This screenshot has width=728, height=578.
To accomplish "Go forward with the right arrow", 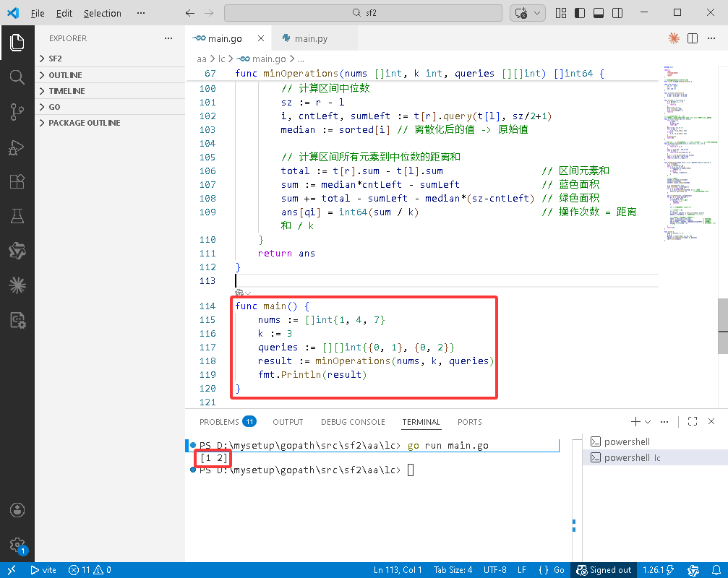I will coord(209,13).
